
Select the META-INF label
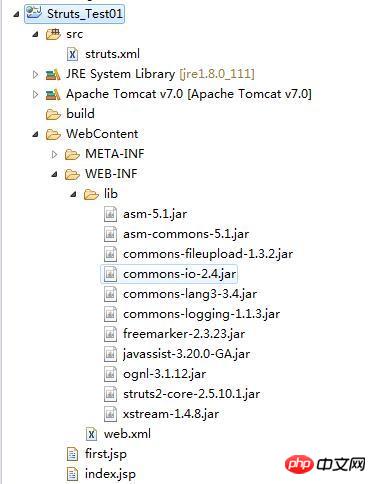click(x=115, y=154)
